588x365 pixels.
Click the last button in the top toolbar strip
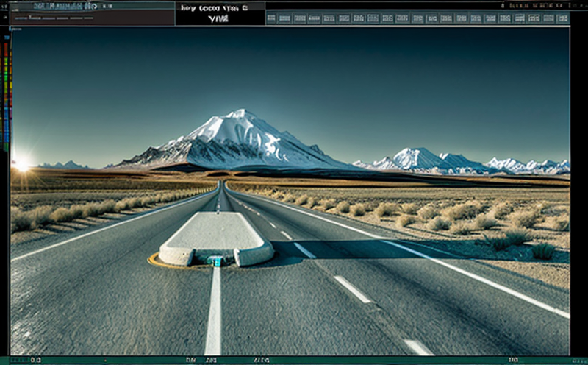coord(563,18)
